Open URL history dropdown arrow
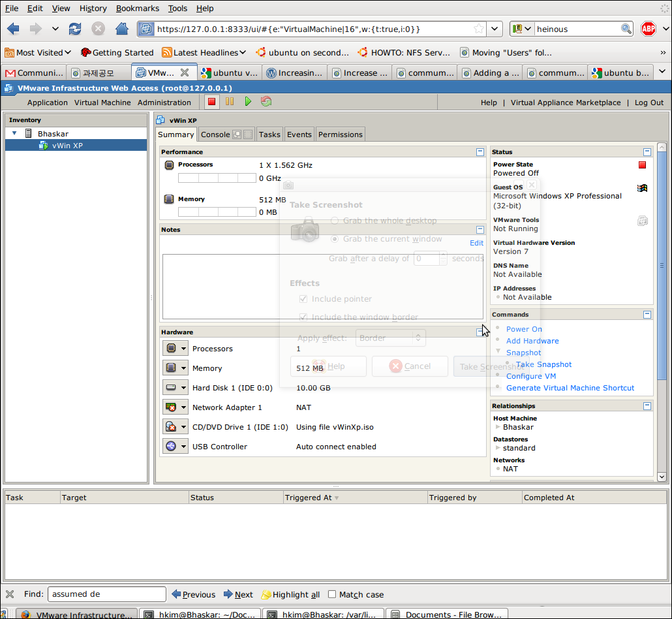 495,29
